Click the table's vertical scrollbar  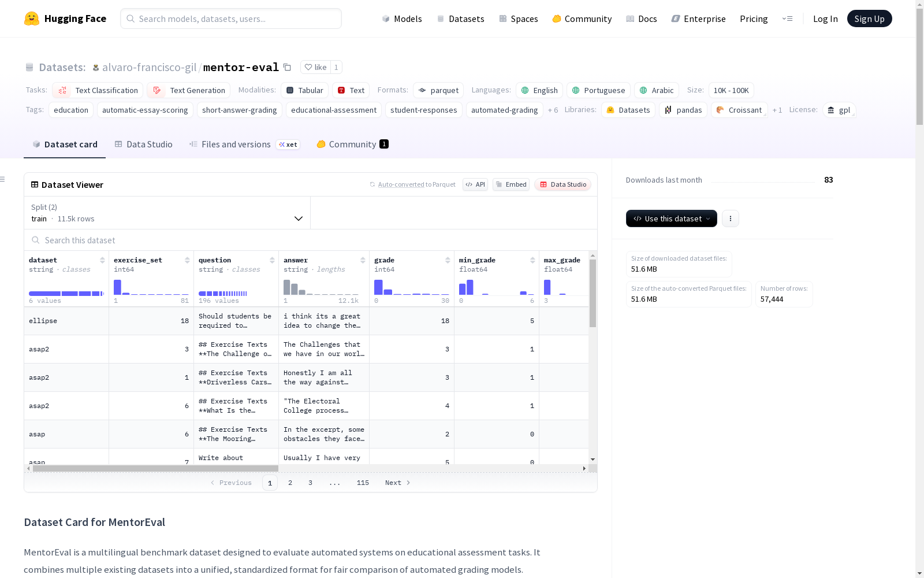tap(593, 293)
